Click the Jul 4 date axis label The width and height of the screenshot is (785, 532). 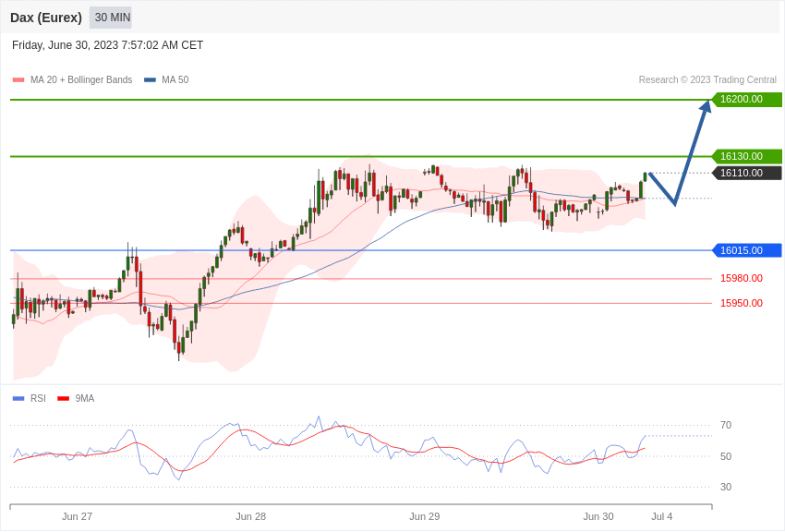pyautogui.click(x=662, y=516)
